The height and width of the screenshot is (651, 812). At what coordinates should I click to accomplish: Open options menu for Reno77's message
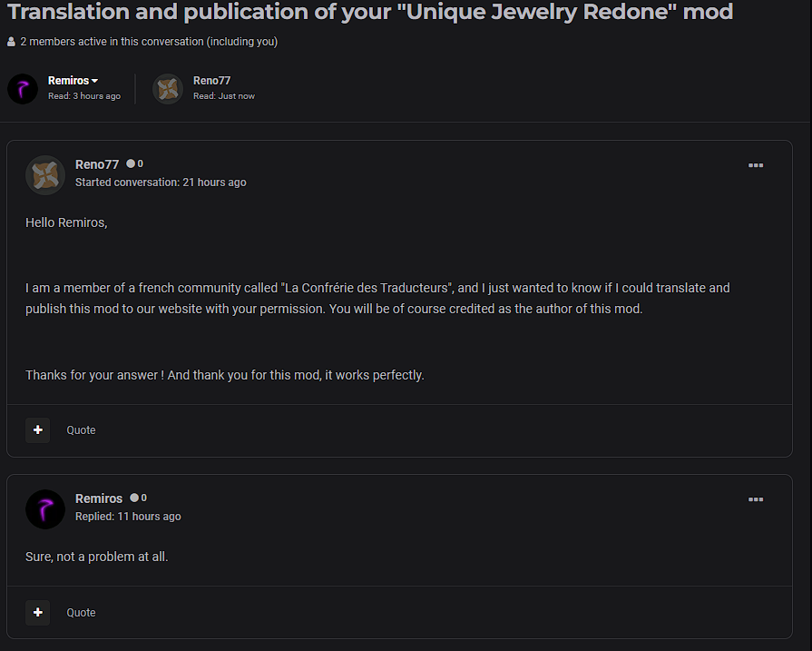pyautogui.click(x=755, y=165)
